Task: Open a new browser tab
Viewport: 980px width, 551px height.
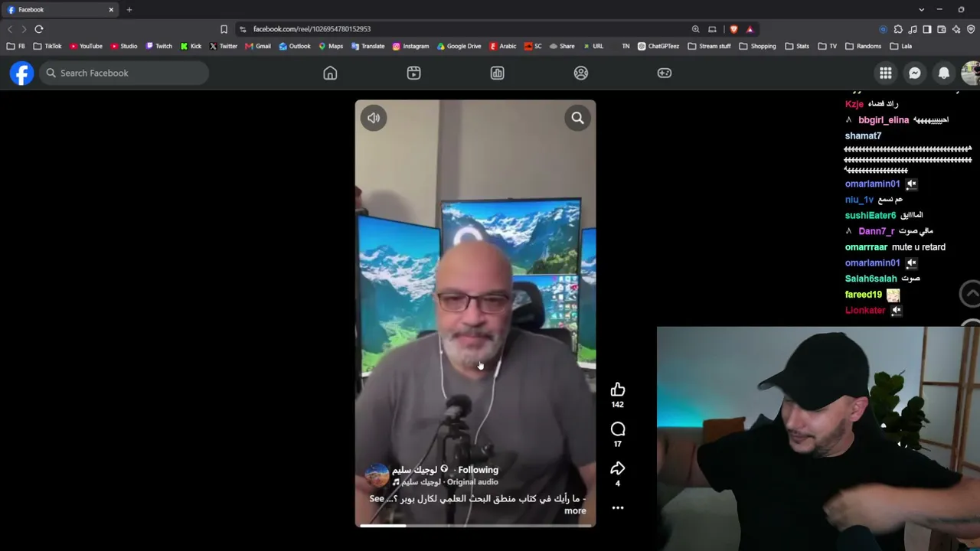Action: point(129,10)
